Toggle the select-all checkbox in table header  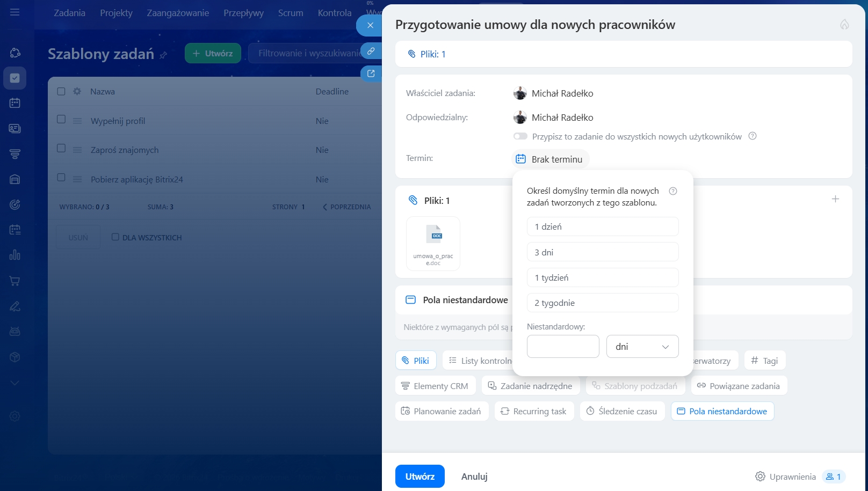(61, 91)
